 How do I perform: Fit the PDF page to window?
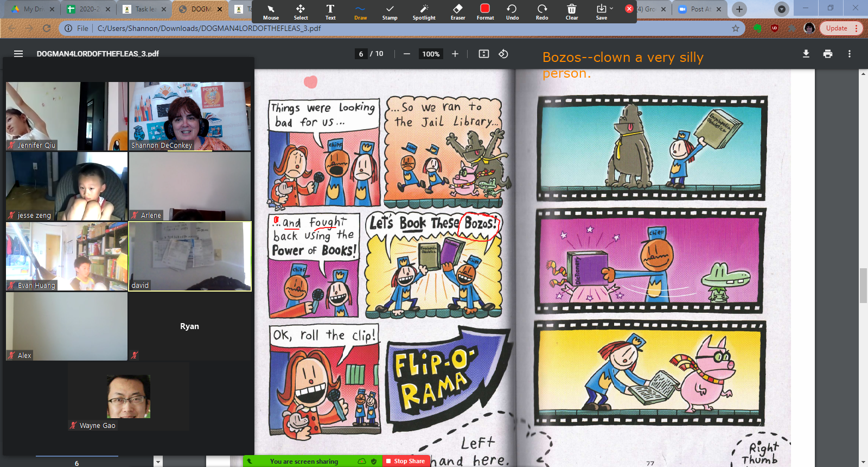pos(484,54)
